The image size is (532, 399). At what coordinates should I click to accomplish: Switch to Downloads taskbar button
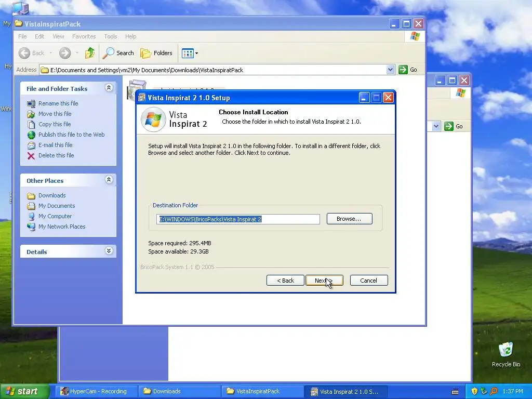point(179,391)
